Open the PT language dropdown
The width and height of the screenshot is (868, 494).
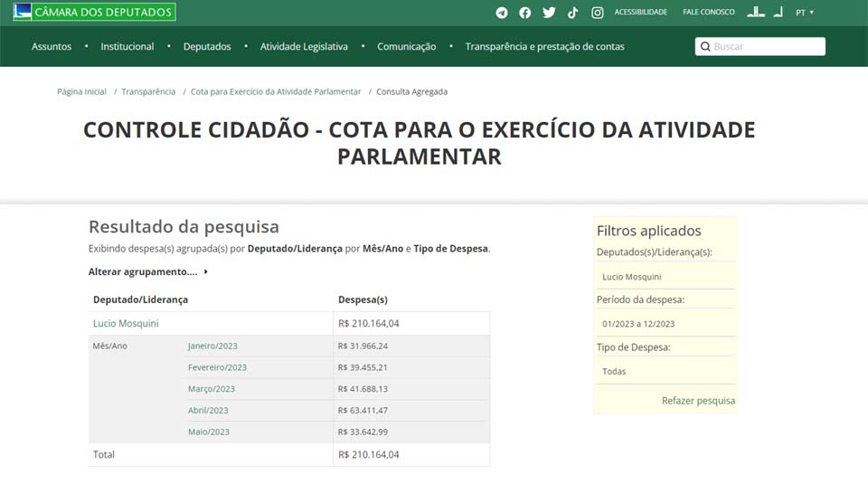pyautogui.click(x=805, y=13)
